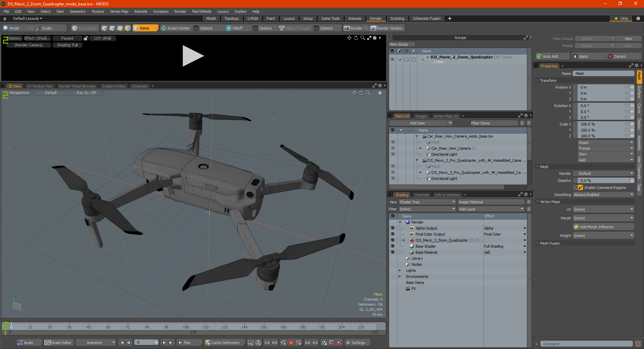Viewport: 644px width, 349px height.
Task: Toggle visibility of Car_Rear_View_Camera item
Action: [x=393, y=148]
